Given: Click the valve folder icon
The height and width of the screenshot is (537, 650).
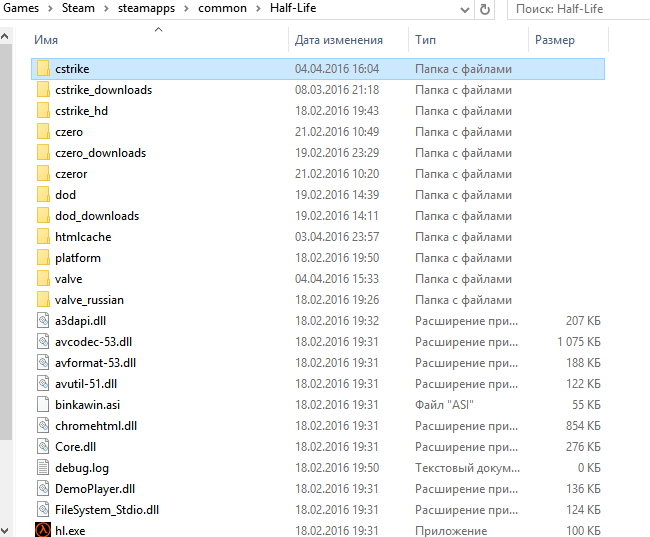Looking at the screenshot, I should [43, 279].
